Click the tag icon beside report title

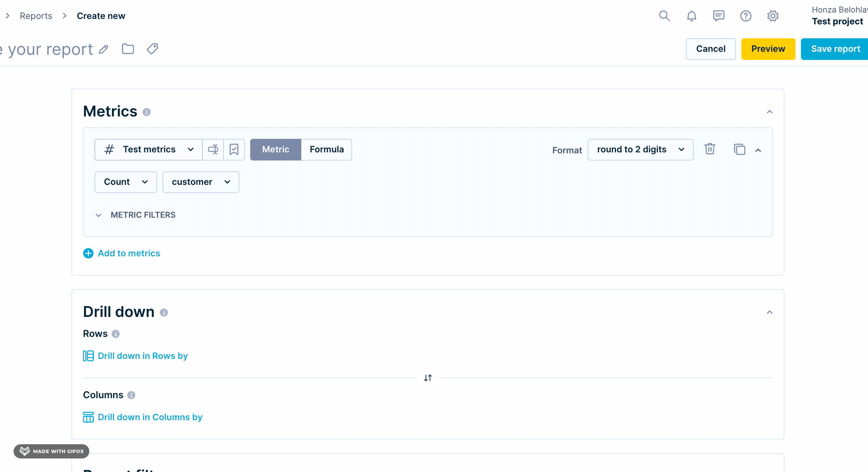pos(152,49)
